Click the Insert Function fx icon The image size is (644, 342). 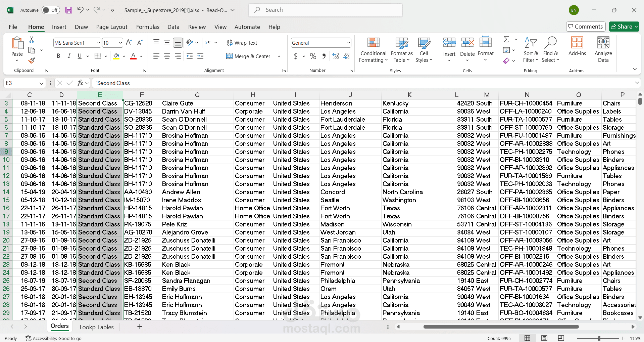tap(80, 83)
